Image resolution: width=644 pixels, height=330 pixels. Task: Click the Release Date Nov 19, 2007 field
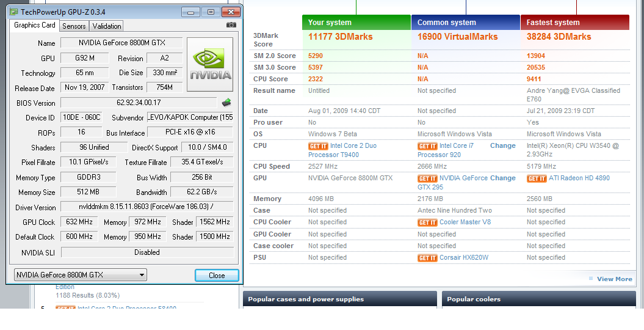pos(85,87)
